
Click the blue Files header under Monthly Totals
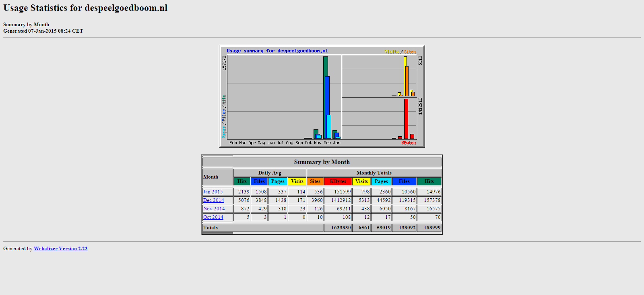coord(404,181)
